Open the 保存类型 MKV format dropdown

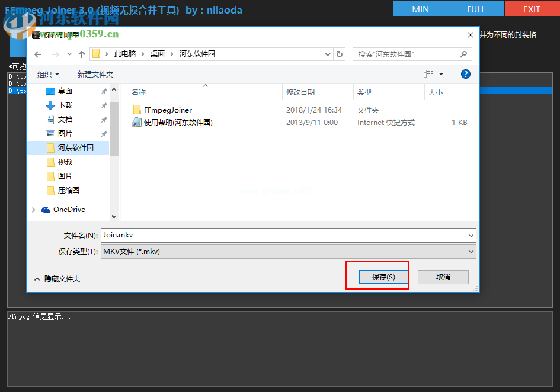(x=470, y=251)
